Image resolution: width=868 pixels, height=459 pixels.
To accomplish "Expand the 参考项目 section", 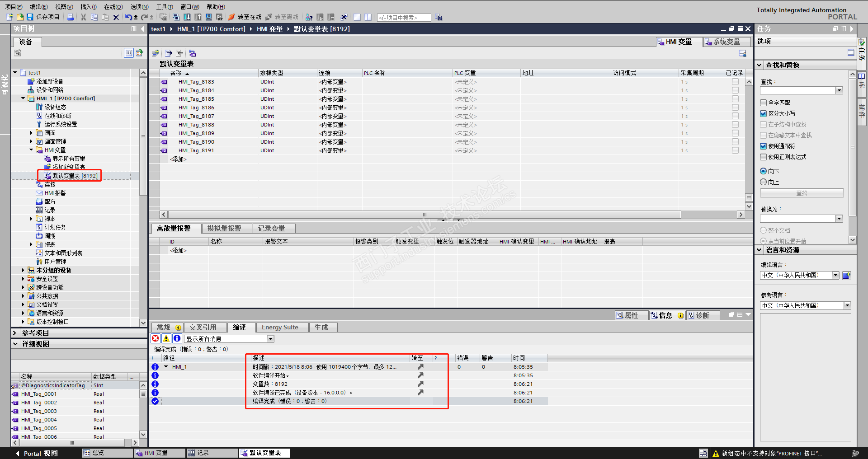I will click(15, 333).
